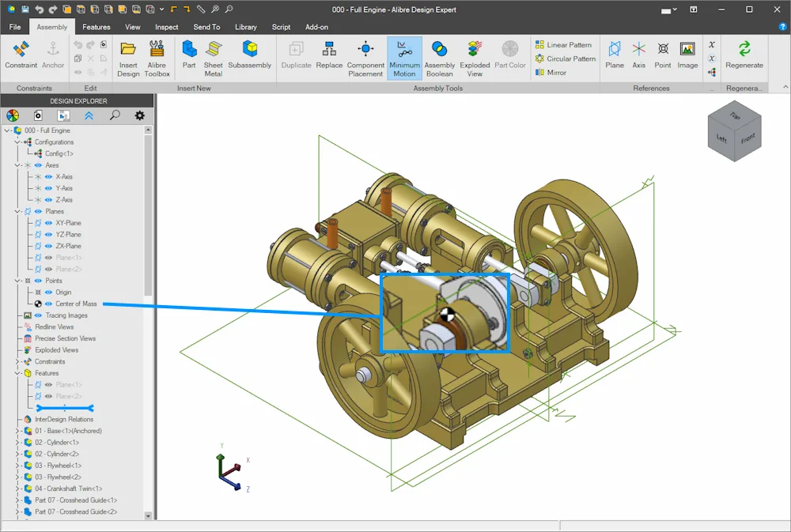This screenshot has width=791, height=532.
Task: Insert a new Part
Action: (x=189, y=55)
